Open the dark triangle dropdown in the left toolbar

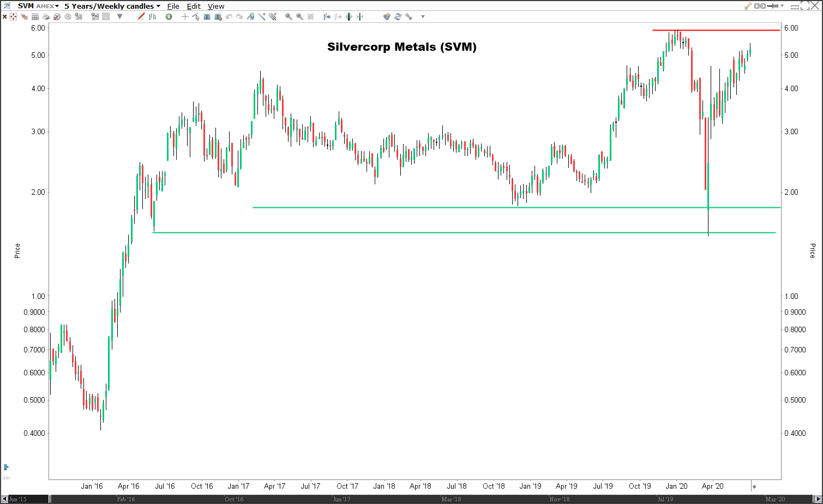coord(119,17)
